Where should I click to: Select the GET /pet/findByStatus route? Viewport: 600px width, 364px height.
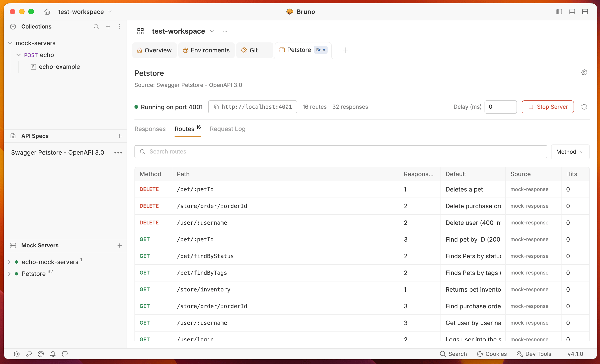(x=362, y=256)
